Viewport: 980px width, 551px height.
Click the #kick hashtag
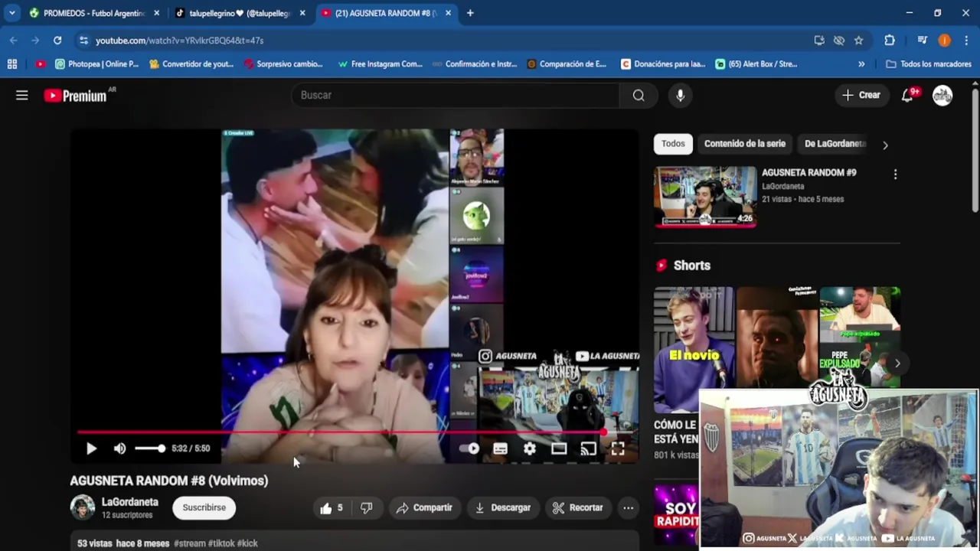click(247, 543)
